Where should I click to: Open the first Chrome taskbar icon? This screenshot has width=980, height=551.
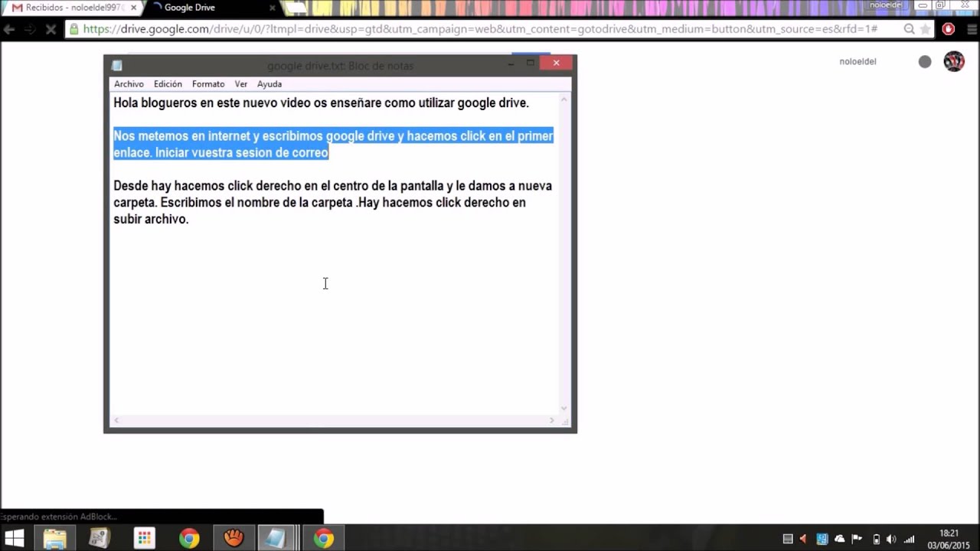(x=189, y=539)
